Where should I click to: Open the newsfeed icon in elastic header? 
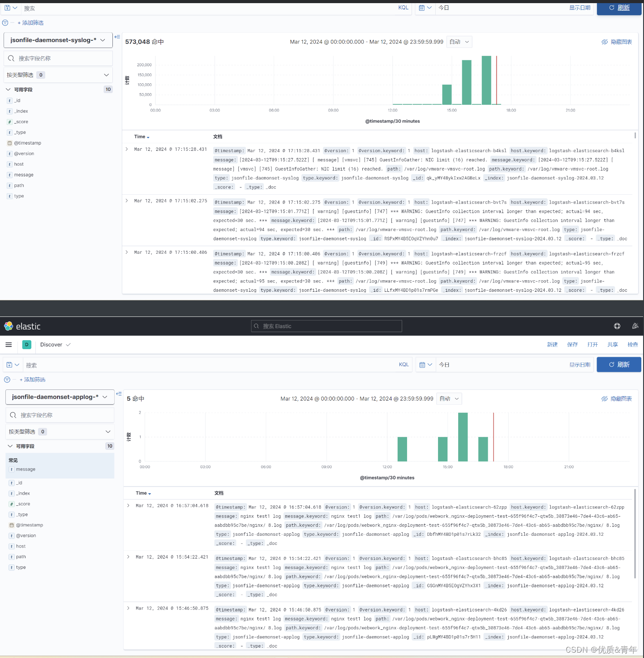tap(635, 326)
